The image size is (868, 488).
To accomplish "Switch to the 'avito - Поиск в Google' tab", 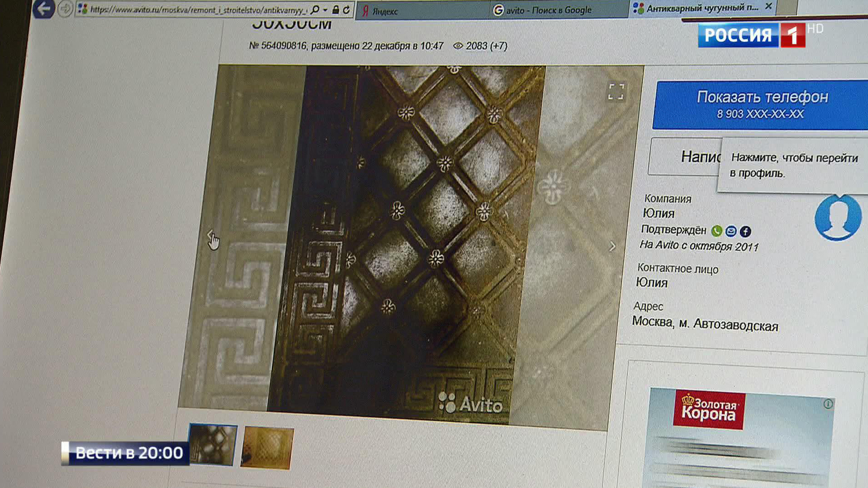I will [558, 10].
